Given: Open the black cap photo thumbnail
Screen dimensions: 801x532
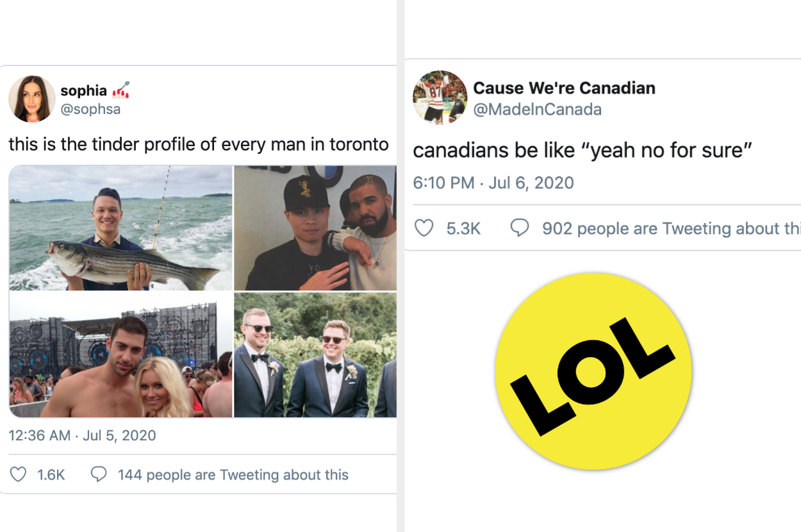Looking at the screenshot, I should click(315, 228).
